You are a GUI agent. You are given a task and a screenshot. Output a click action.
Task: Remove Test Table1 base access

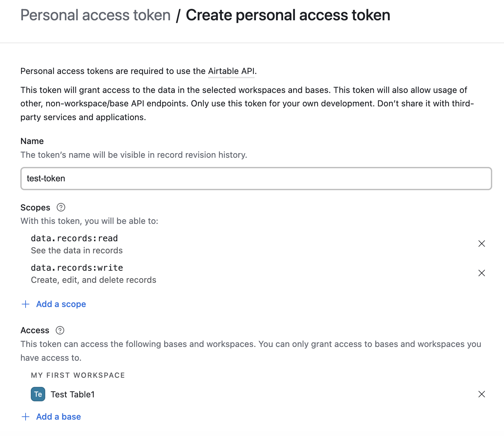pyautogui.click(x=481, y=394)
